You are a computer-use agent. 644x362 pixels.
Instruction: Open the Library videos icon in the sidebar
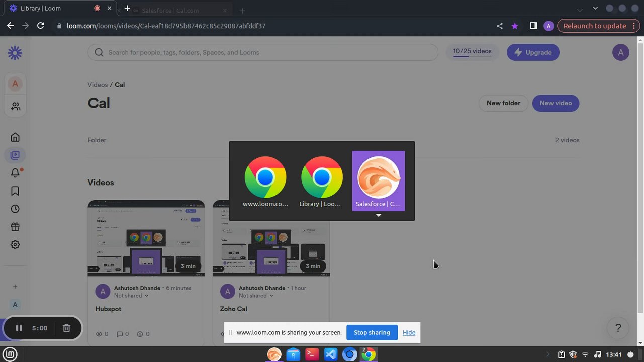tap(15, 155)
